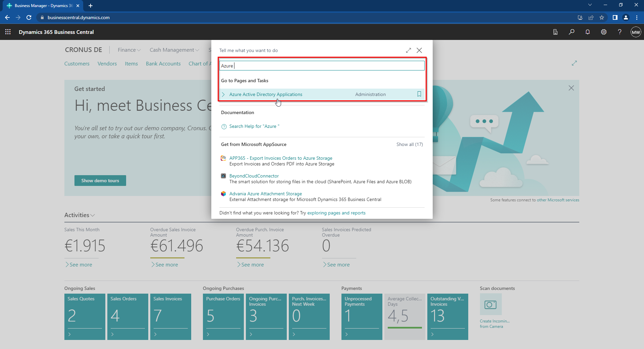Click the BeyondCloudConnector app icon
Image resolution: width=644 pixels, height=349 pixels.
(x=223, y=176)
